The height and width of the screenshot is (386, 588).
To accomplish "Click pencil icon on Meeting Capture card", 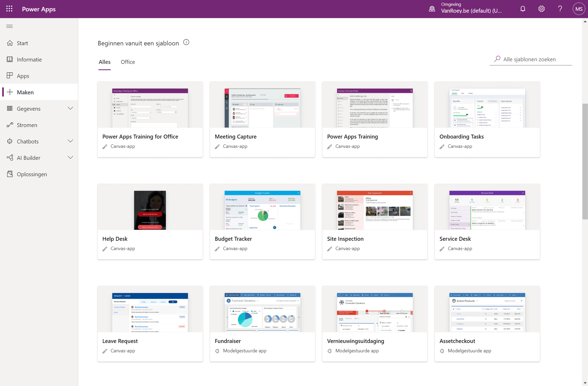I will click(217, 146).
